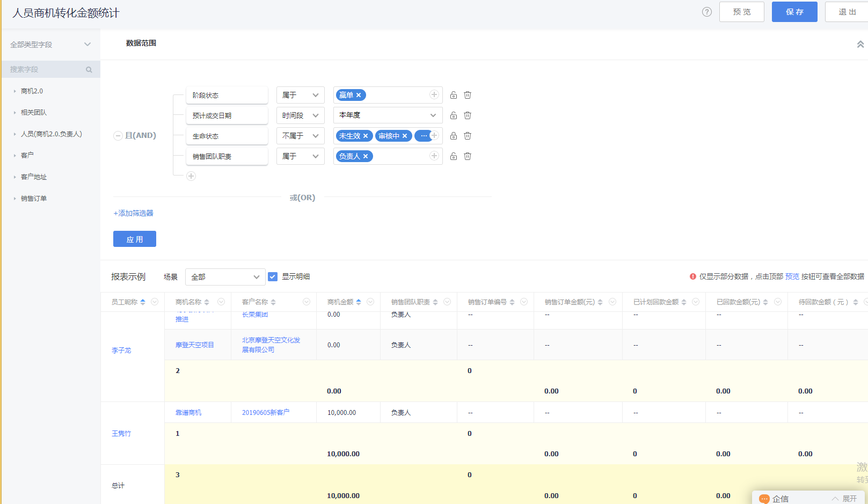Sort by 员工昵称 column

click(x=143, y=302)
